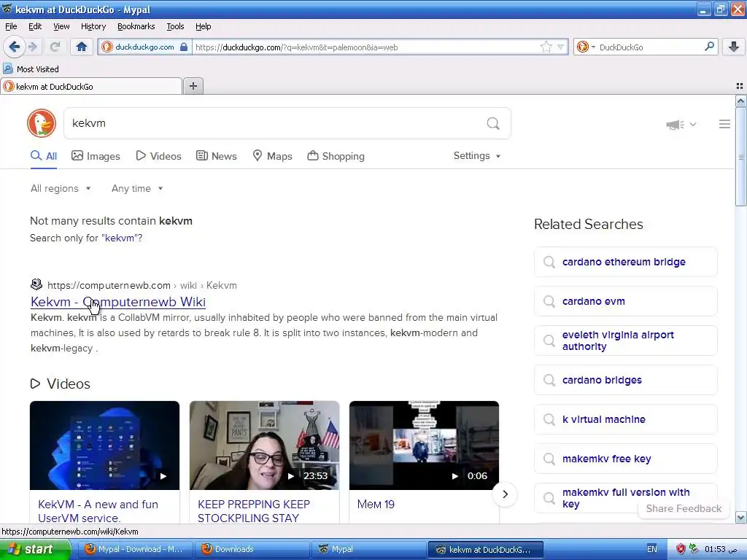Open the All regions filter dropdown
747x560 pixels.
[x=61, y=189]
